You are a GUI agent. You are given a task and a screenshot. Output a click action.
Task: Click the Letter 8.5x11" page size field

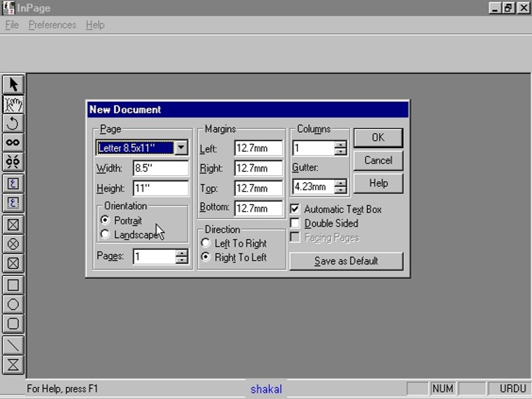pos(136,147)
